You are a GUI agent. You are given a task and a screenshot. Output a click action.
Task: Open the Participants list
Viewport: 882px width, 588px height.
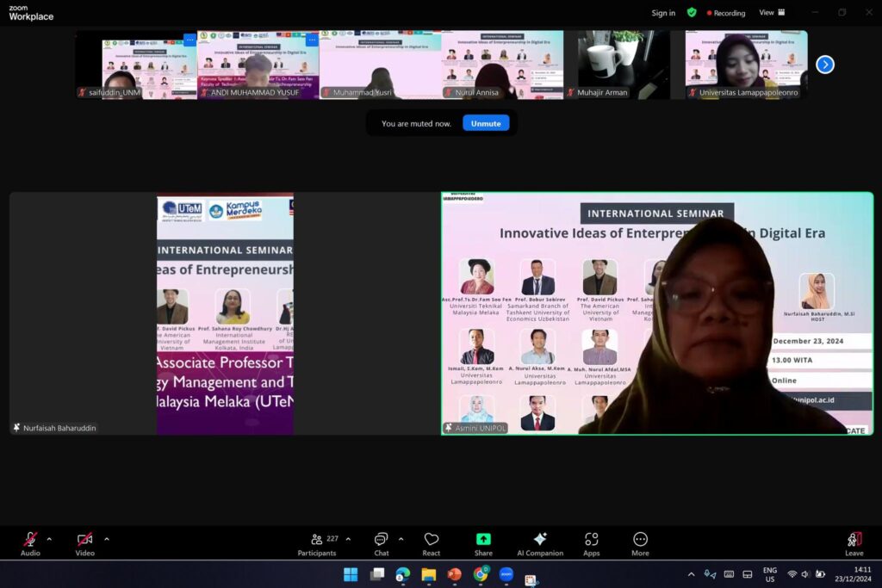tap(317, 540)
